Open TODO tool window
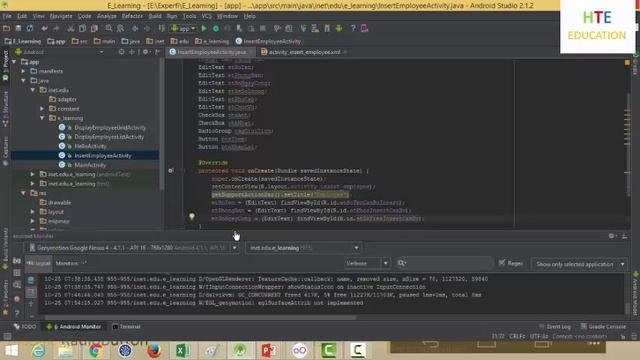 click(x=24, y=327)
